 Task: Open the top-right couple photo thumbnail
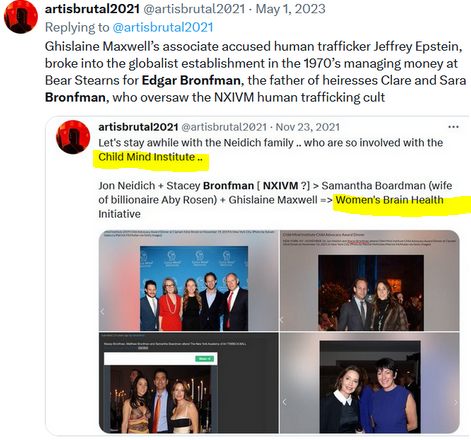pos(370,280)
